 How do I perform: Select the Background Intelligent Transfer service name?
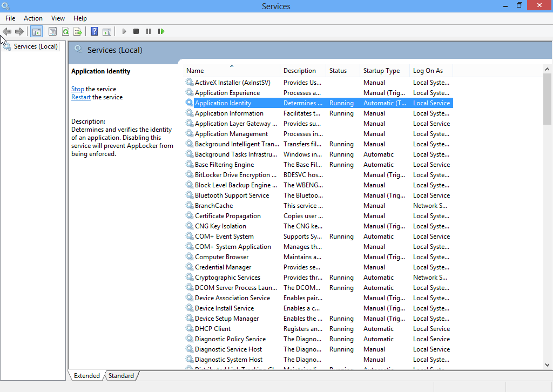pos(237,144)
